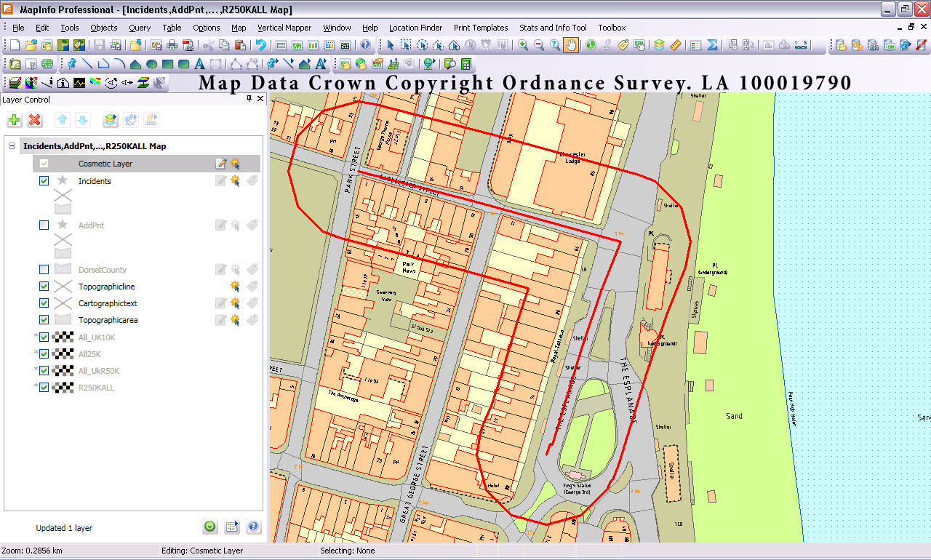Hide the Incidents layer checkbox
Viewport: 931px width, 560px height.
coord(44,181)
